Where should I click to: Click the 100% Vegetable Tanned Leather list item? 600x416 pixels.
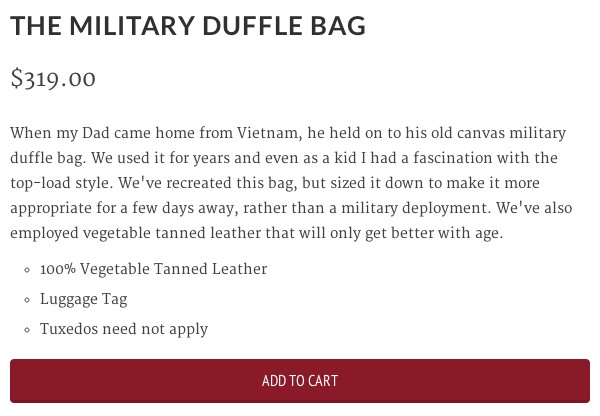153,269
